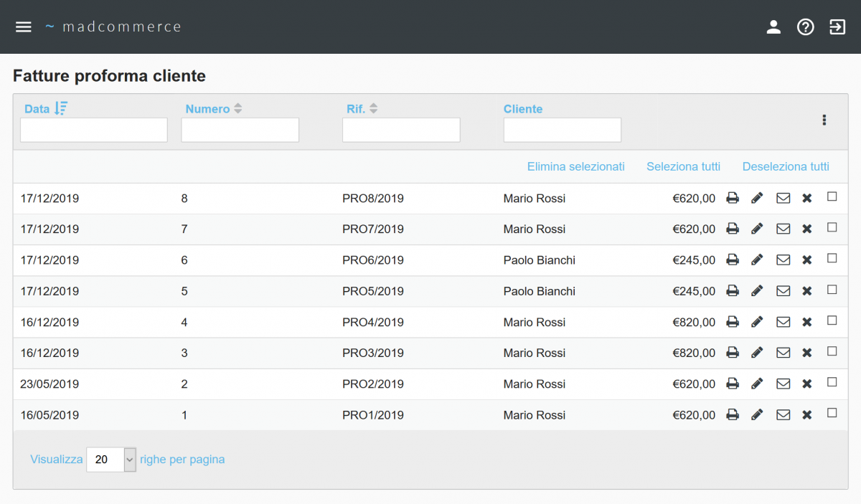The width and height of the screenshot is (861, 504).
Task: Click the help question mark icon
Action: click(x=806, y=27)
